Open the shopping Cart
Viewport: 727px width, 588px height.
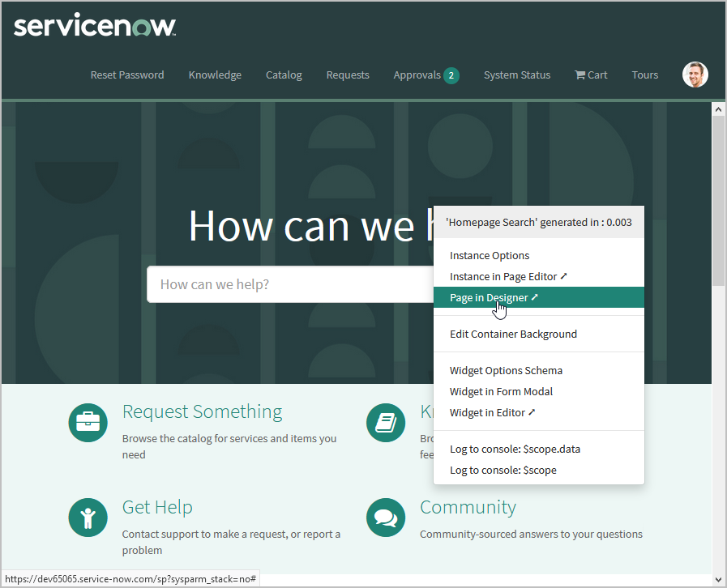[591, 75]
